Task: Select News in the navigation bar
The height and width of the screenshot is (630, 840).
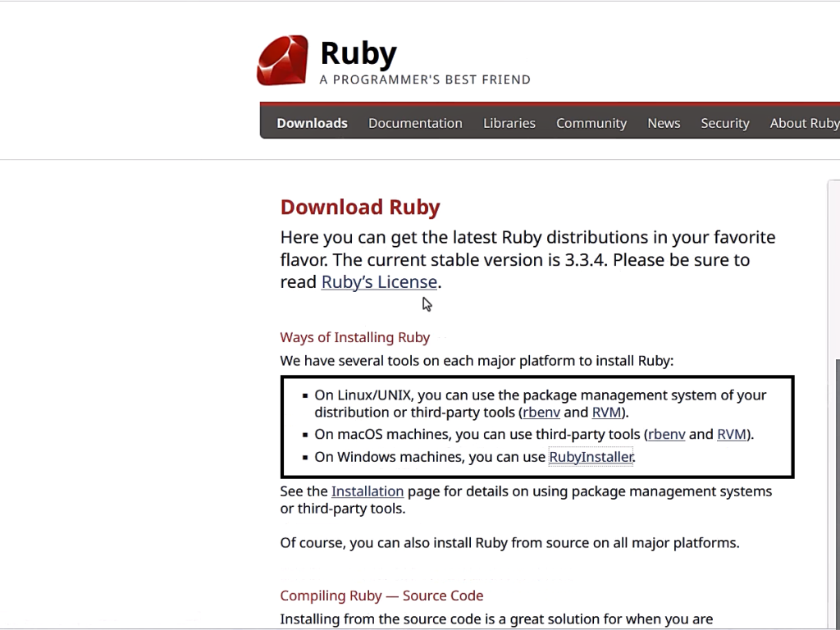Action: pos(663,123)
